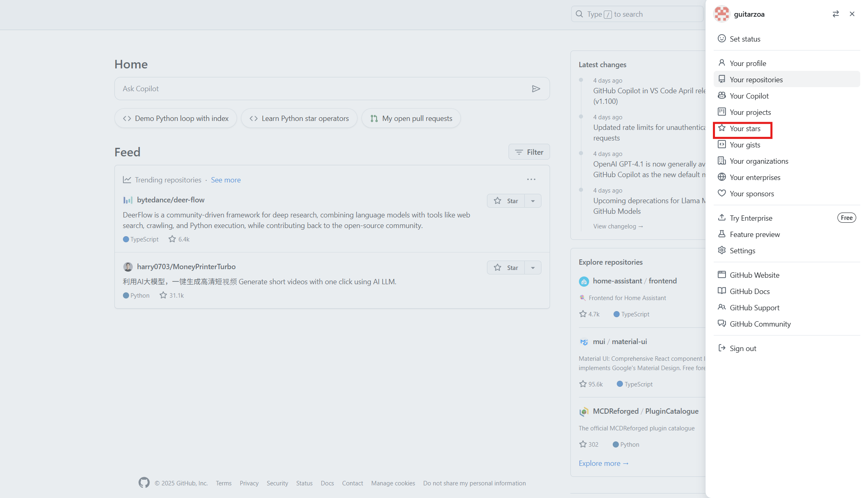The width and height of the screenshot is (868, 498).
Task: Open Your repositories
Action: [787, 79]
